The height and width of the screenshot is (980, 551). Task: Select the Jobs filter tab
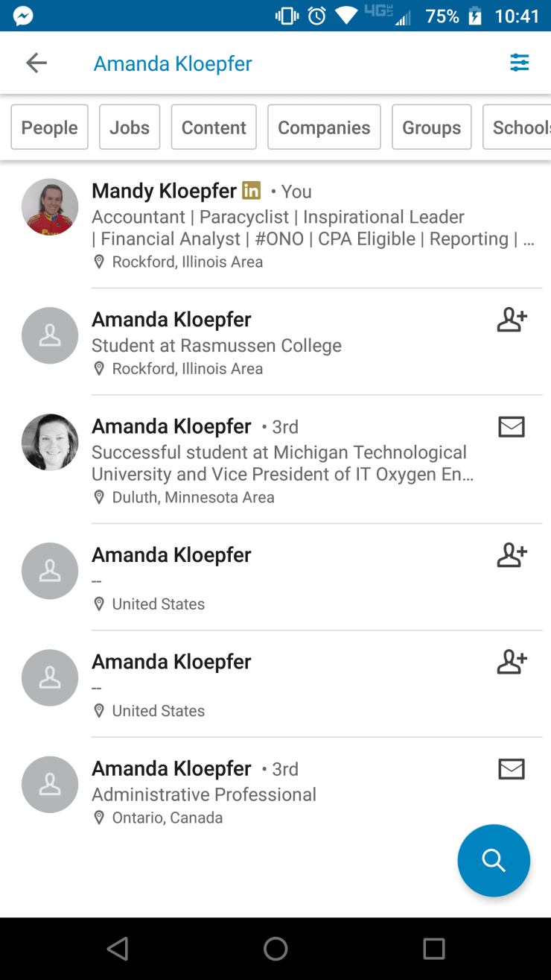point(130,127)
